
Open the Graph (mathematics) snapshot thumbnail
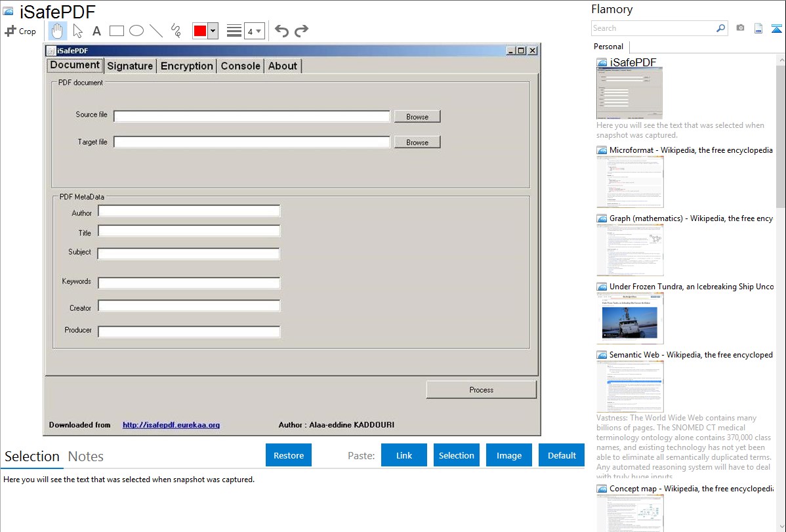630,250
